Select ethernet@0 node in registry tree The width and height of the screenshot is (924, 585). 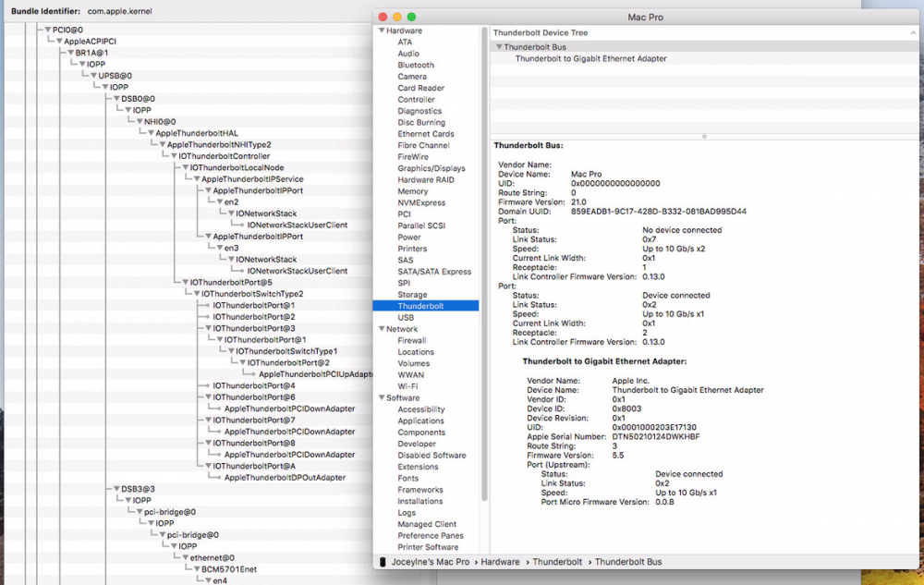click(212, 558)
